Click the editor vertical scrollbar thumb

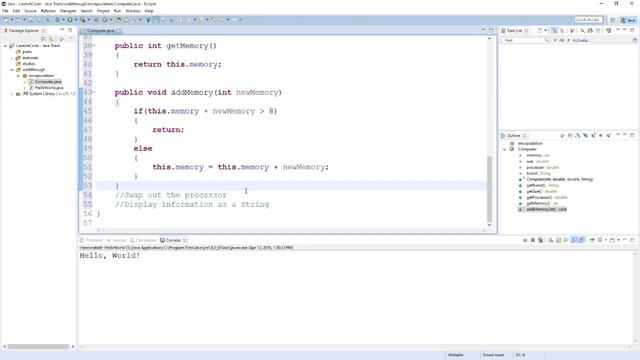pos(489,188)
